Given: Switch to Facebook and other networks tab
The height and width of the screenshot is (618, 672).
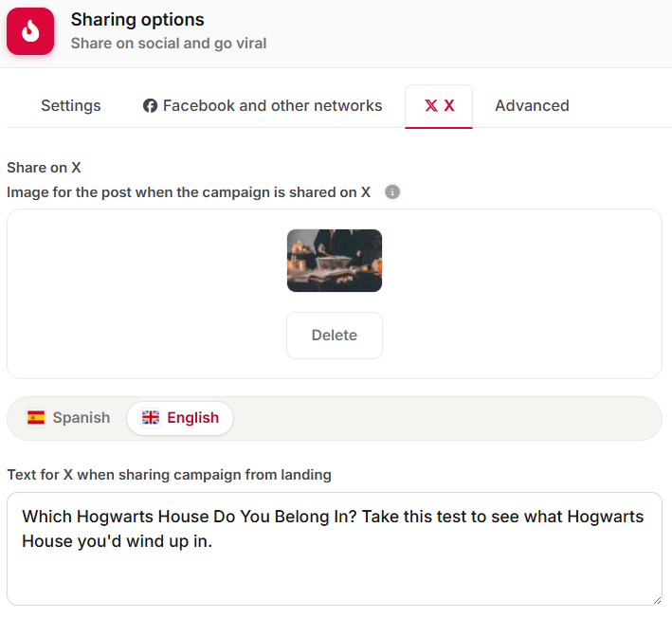Looking at the screenshot, I should [263, 105].
